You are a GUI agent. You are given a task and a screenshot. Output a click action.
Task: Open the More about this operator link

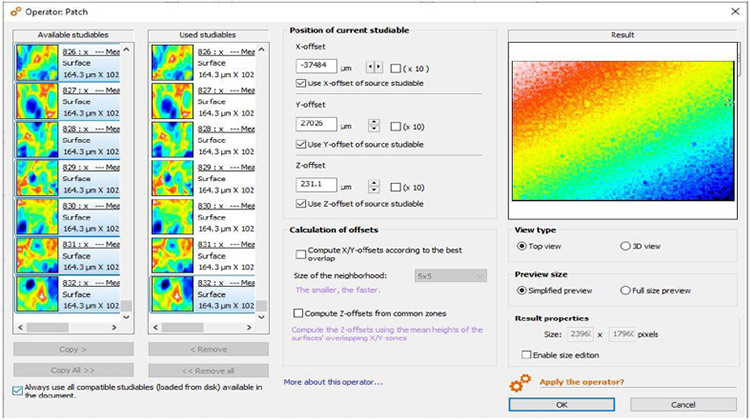point(332,382)
